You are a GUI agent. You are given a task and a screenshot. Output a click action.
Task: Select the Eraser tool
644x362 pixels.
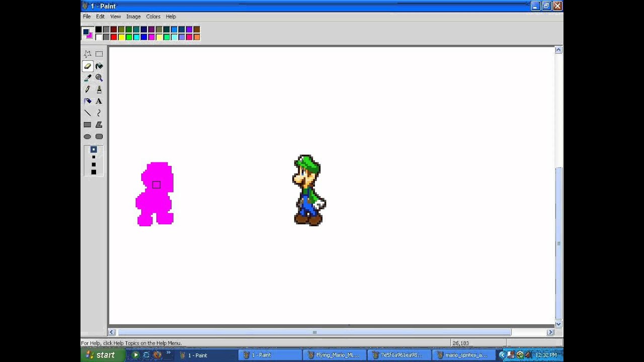tap(88, 66)
